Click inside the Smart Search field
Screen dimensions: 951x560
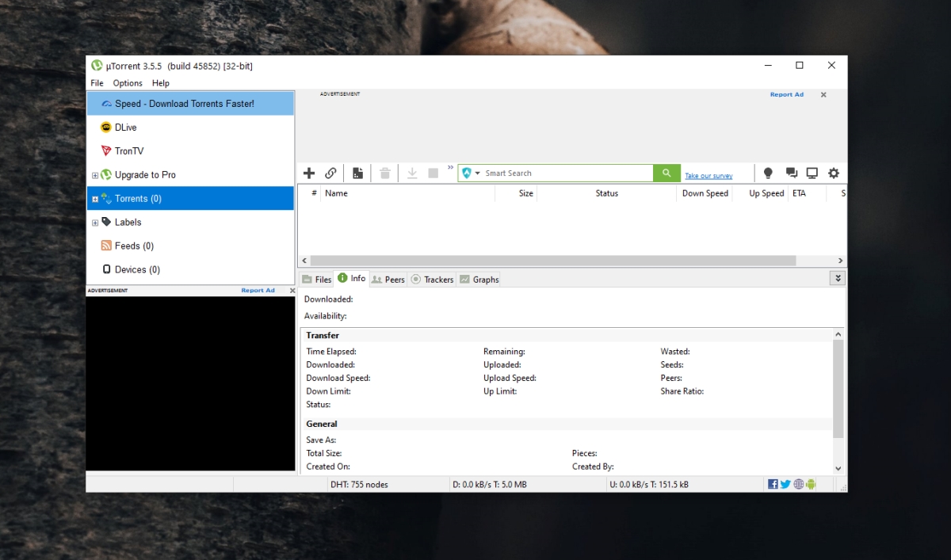pos(567,173)
